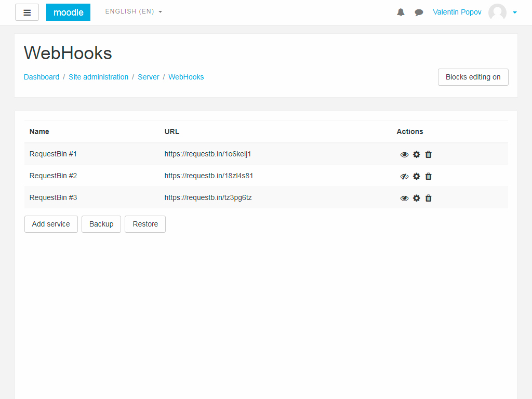
Task: Open settings gear for RequestBin #2
Action: coord(416,176)
